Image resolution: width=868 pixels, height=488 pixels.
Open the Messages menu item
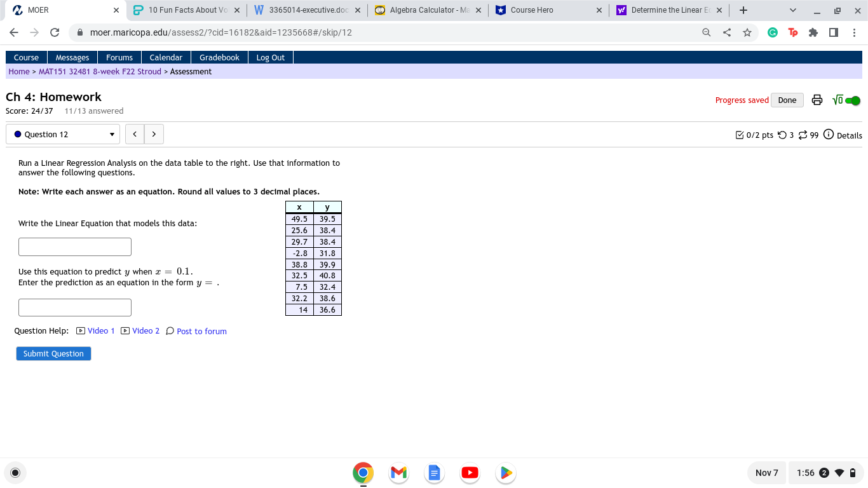[72, 57]
